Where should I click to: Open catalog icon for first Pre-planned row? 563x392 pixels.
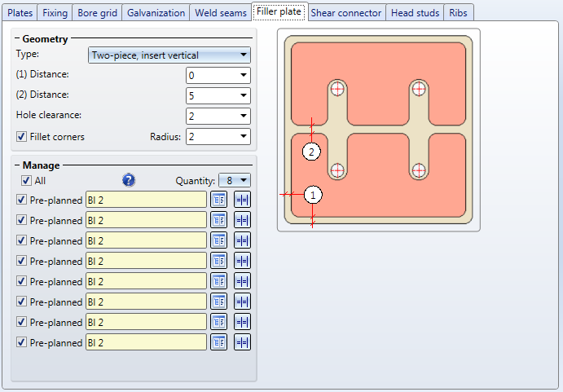click(x=218, y=200)
